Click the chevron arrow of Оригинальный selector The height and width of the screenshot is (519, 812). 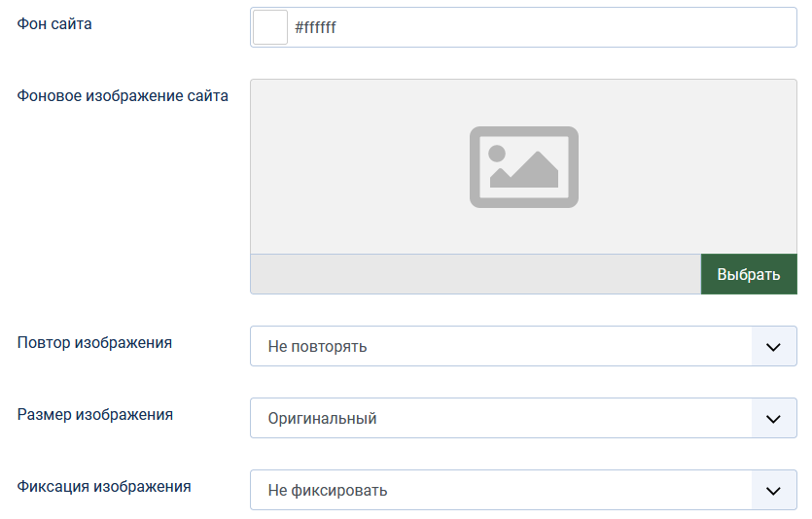(x=774, y=418)
